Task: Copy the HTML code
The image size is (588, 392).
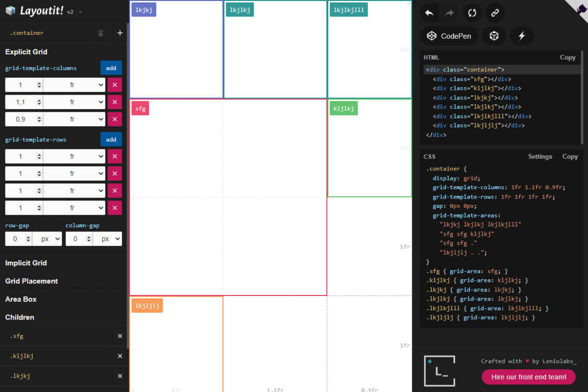Action: [567, 57]
